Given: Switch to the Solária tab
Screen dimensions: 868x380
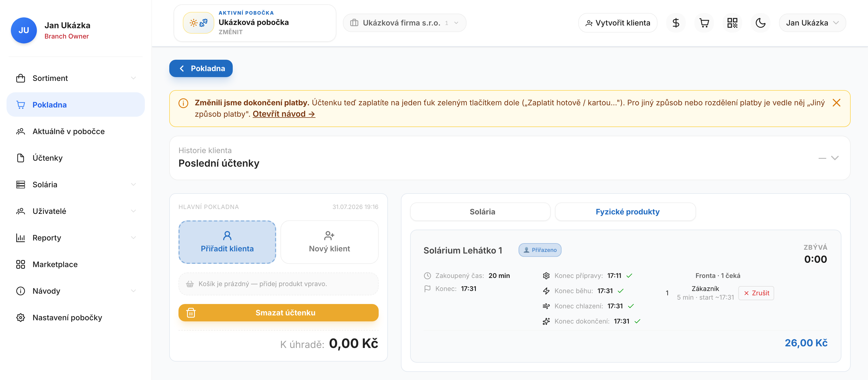Looking at the screenshot, I should pyautogui.click(x=480, y=212).
